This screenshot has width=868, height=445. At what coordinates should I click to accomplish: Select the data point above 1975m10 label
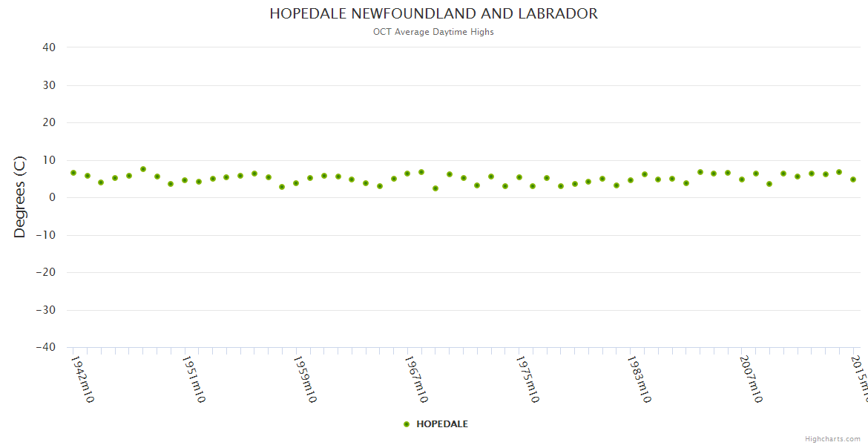[x=519, y=177]
